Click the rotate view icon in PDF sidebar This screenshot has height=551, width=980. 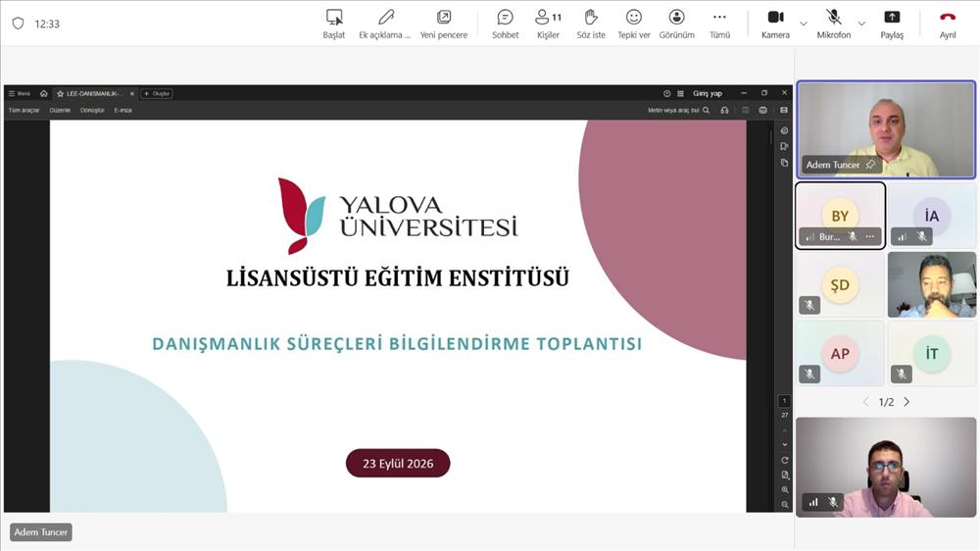(784, 461)
